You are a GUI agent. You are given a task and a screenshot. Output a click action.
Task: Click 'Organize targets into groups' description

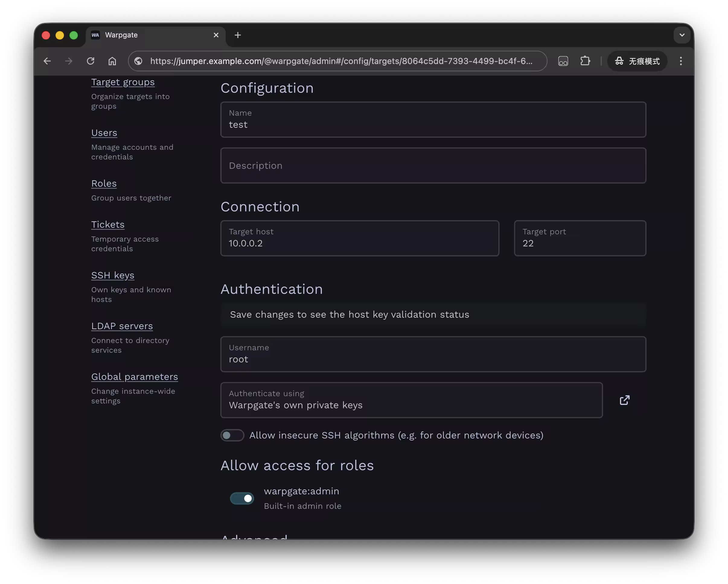130,101
